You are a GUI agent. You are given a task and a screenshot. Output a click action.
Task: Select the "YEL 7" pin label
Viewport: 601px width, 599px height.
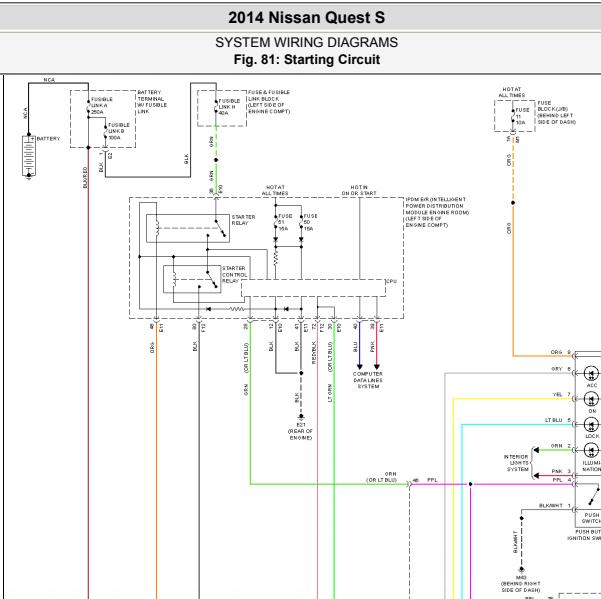coord(562,394)
